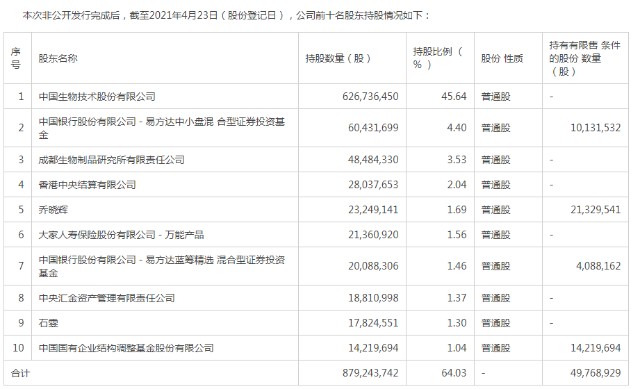The height and width of the screenshot is (389, 640).
Task: Select the percentage value 1.46
Action: (457, 266)
